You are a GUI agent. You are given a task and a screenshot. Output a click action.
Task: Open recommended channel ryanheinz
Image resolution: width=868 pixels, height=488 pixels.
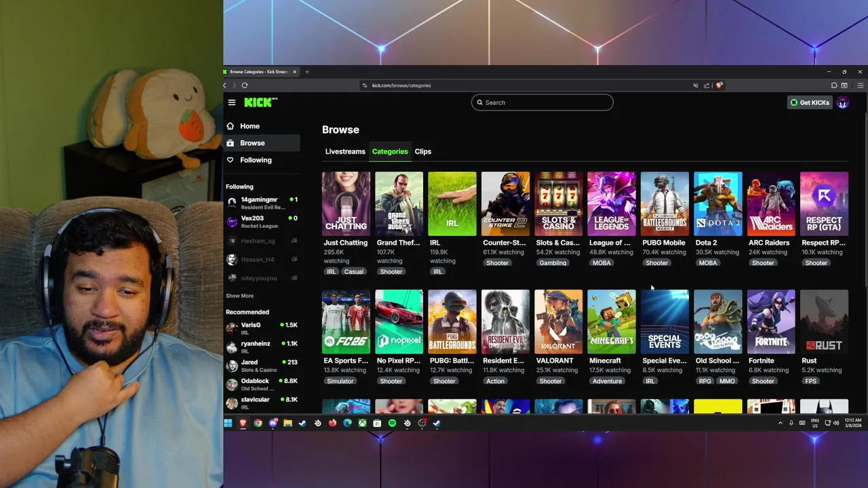(262, 346)
